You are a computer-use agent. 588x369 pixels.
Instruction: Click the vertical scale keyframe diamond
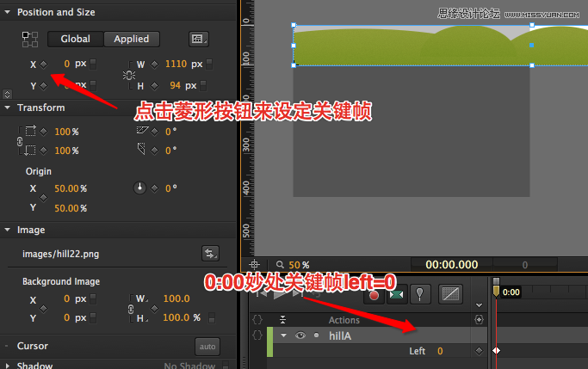(44, 151)
